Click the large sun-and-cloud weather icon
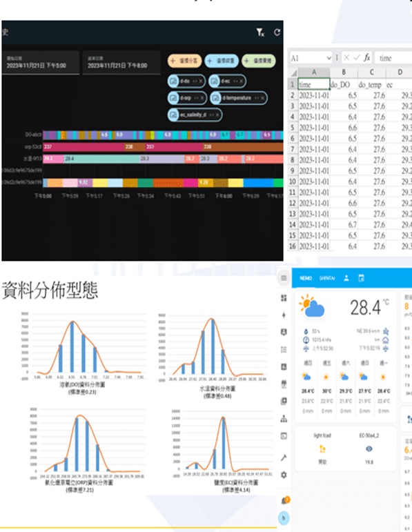 pos(311,306)
